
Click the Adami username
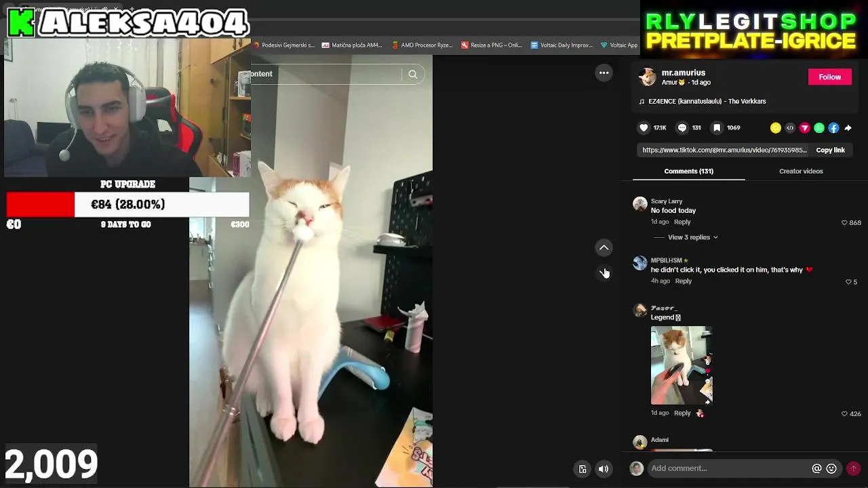pyautogui.click(x=660, y=440)
